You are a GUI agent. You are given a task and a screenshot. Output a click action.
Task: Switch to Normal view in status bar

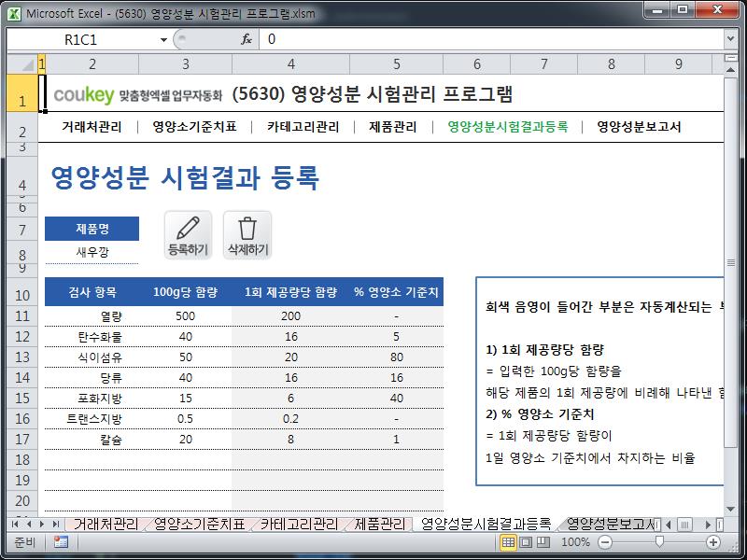pos(508,542)
